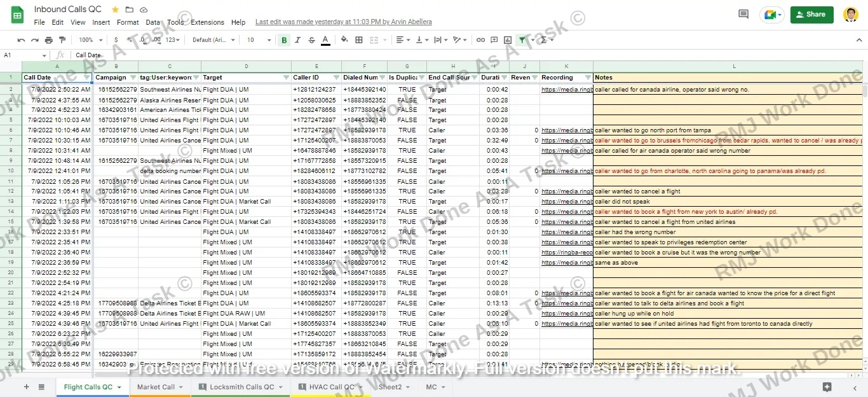Viewport: 868px width, 397px height.
Task: Open the fill color bucket
Action: coord(344,40)
